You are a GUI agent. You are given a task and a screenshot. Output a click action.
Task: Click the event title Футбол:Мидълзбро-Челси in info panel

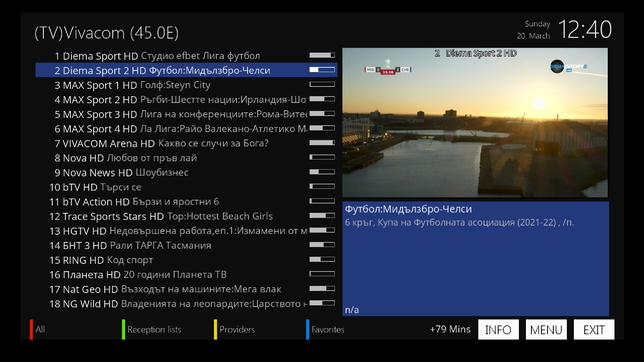click(408, 209)
